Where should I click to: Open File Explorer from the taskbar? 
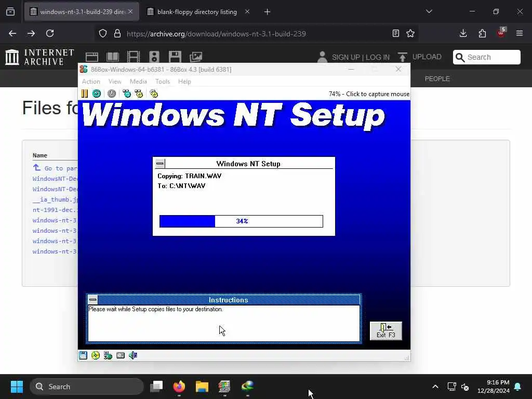point(202,387)
